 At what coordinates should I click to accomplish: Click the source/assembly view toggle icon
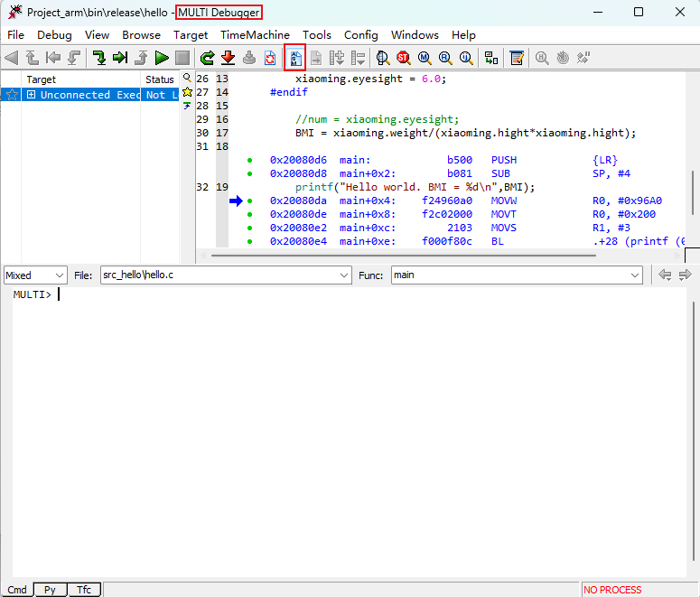click(x=294, y=58)
